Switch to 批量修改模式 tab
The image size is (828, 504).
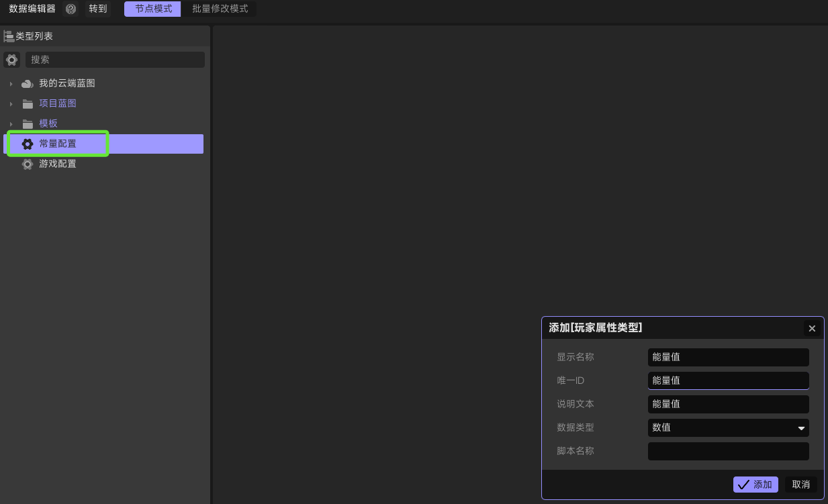220,9
